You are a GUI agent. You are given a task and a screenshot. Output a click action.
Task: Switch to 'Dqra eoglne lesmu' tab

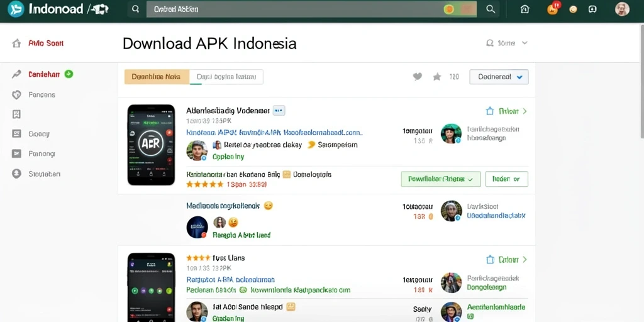click(x=226, y=77)
